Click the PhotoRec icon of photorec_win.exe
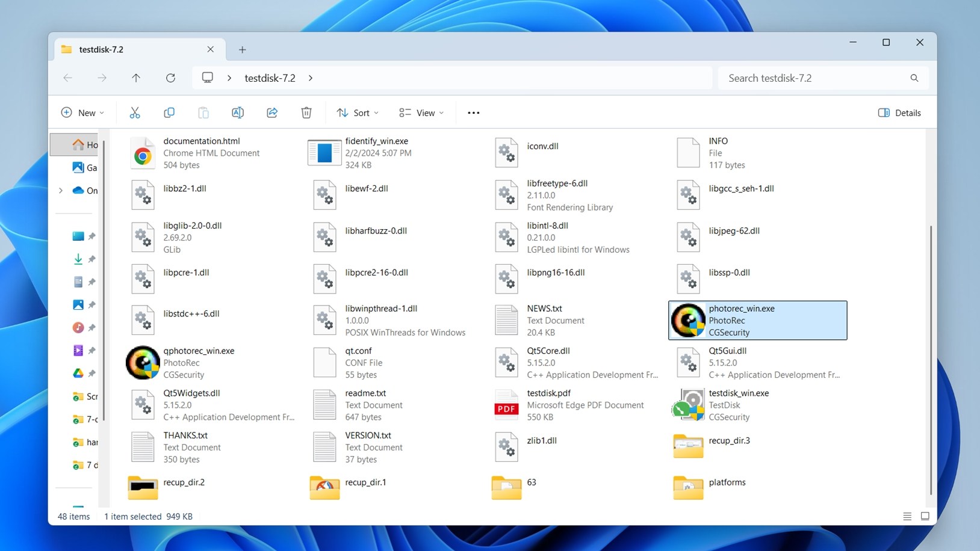Viewport: 980px width, 551px height. coord(687,320)
